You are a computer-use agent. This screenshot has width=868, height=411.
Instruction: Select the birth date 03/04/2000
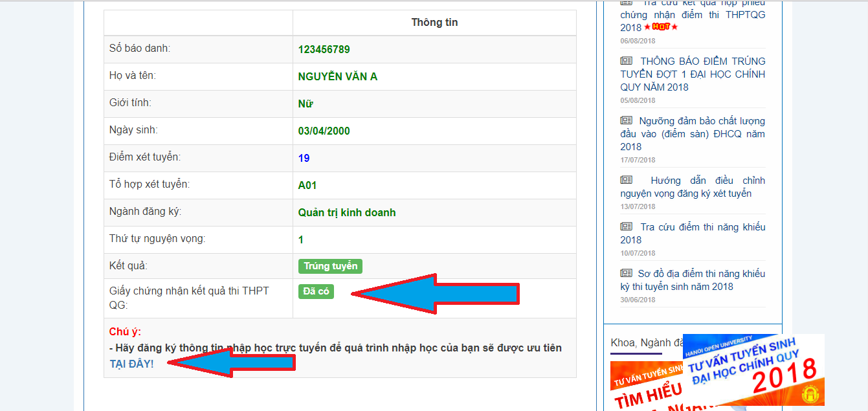324,131
